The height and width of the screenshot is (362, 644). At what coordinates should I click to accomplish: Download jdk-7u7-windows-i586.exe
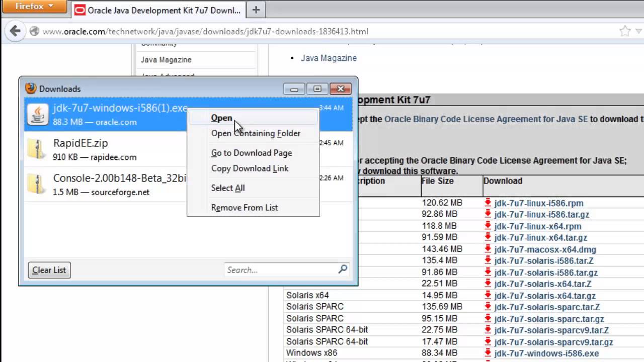546,353
